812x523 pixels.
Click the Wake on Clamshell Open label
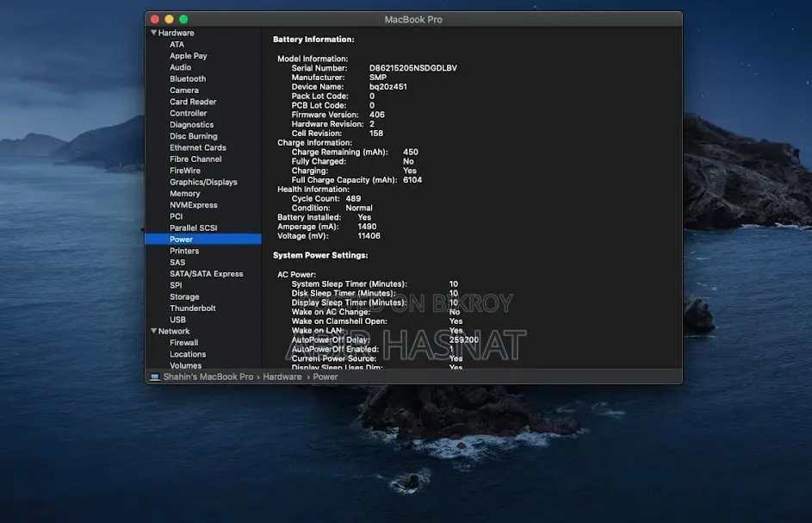click(339, 321)
